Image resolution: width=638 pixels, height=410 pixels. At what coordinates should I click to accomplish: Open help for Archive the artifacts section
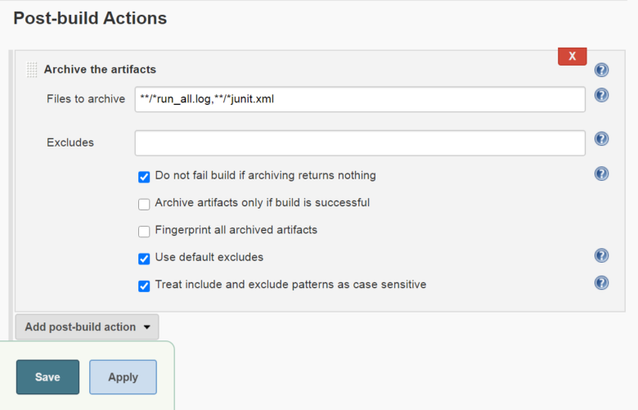[602, 70]
